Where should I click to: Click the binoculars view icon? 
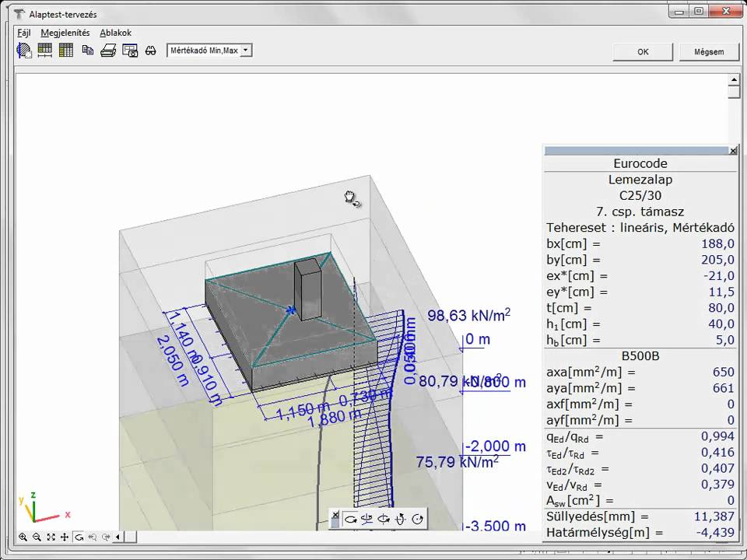[x=150, y=51]
